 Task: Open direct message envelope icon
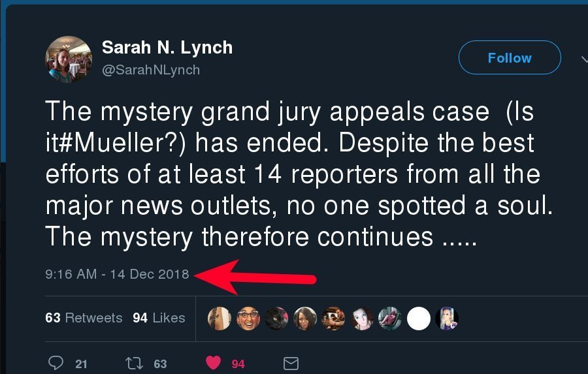point(291,364)
